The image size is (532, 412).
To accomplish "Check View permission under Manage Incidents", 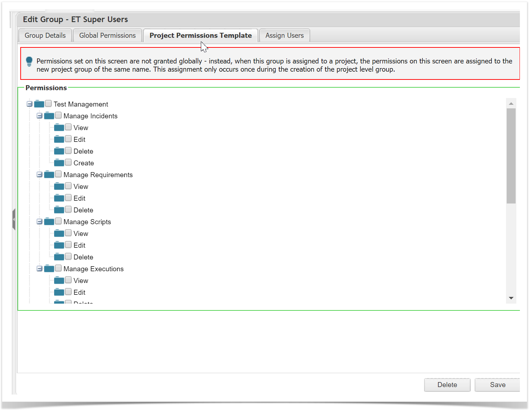I will tap(68, 127).
